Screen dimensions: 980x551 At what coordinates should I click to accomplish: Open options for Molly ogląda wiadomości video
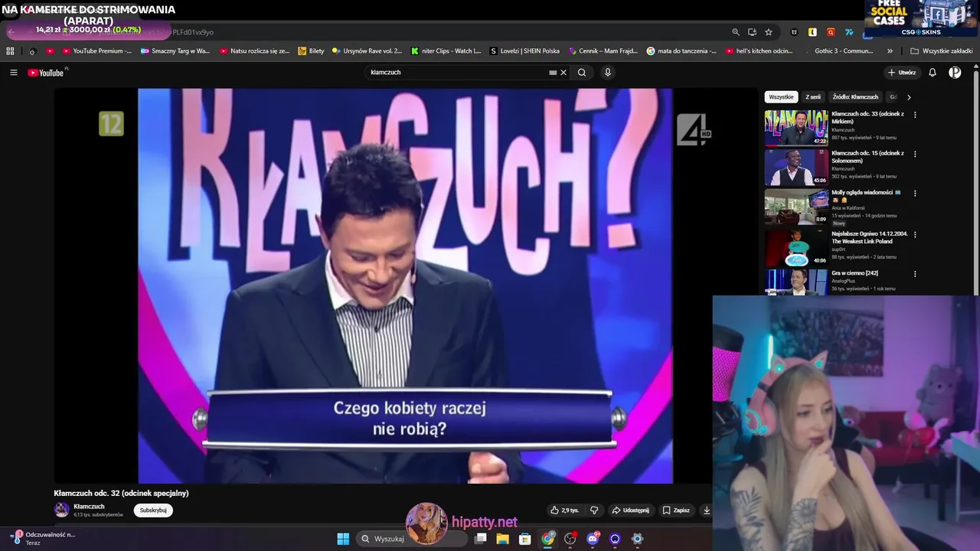point(915,194)
